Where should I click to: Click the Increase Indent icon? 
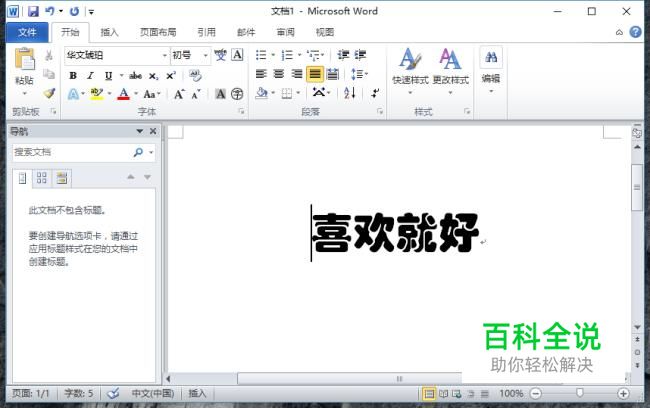tap(360, 55)
